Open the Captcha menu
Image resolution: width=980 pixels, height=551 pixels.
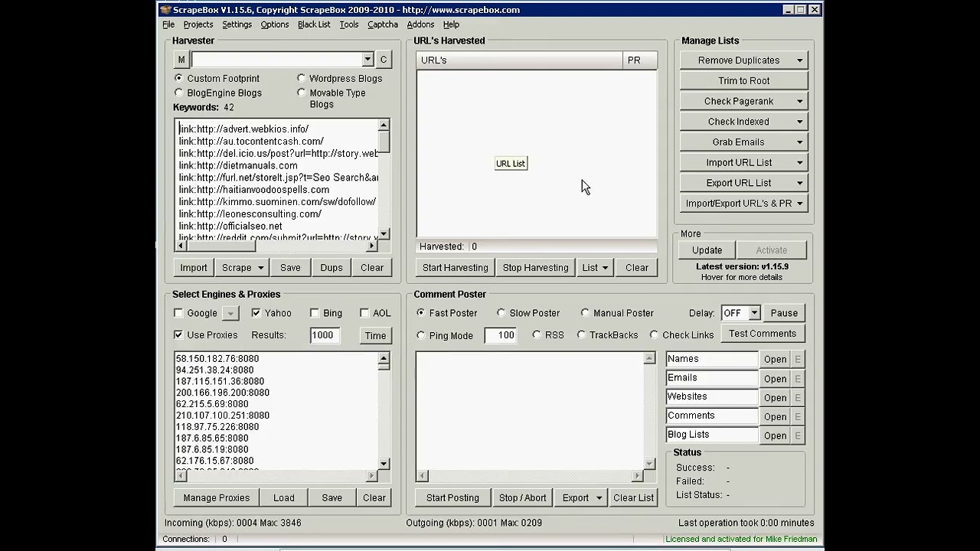click(383, 24)
